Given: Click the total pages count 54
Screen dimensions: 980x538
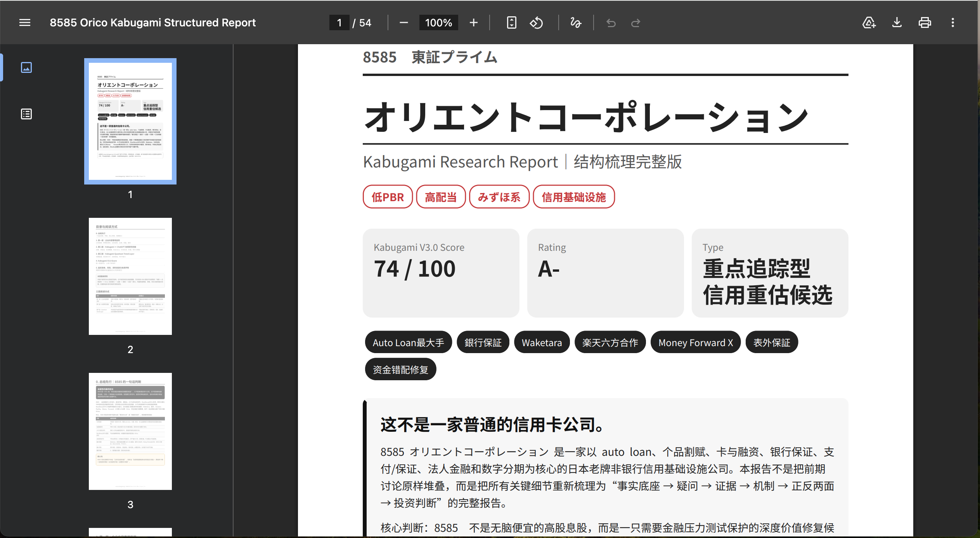Looking at the screenshot, I should point(365,23).
